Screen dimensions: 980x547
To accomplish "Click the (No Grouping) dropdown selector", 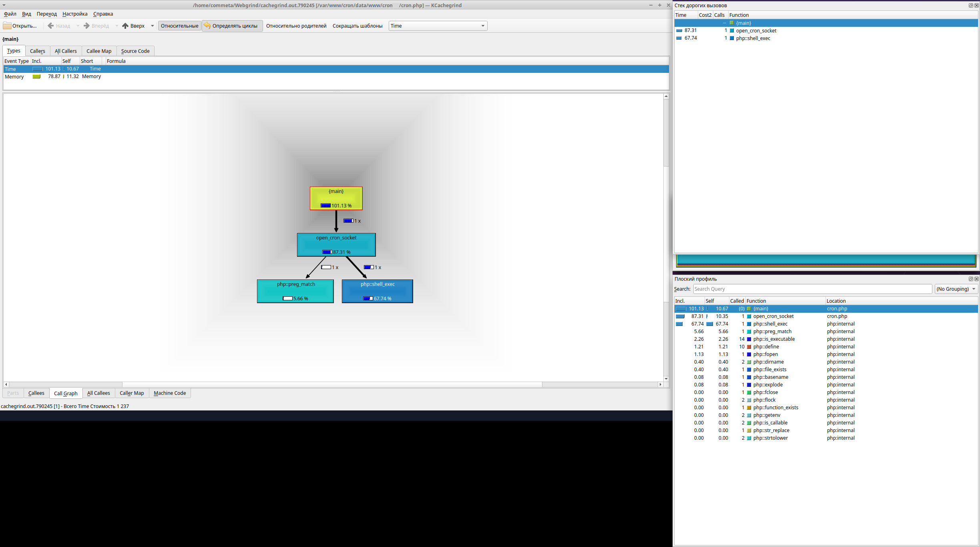I will coord(955,289).
